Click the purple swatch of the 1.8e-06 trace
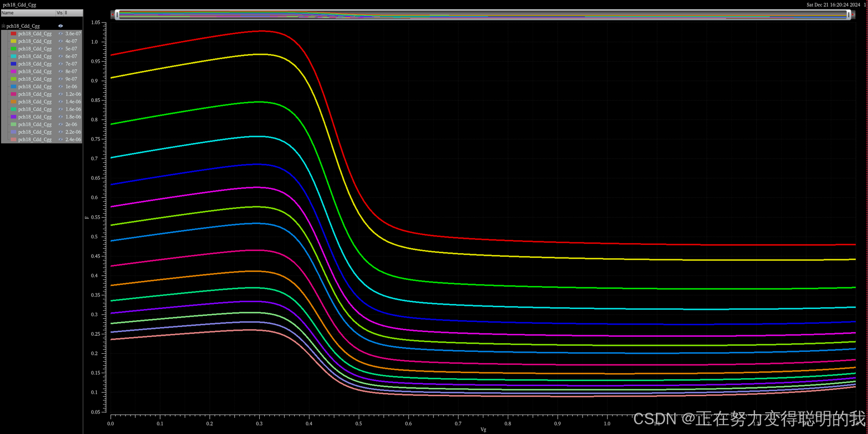The height and width of the screenshot is (434, 868). point(13,117)
